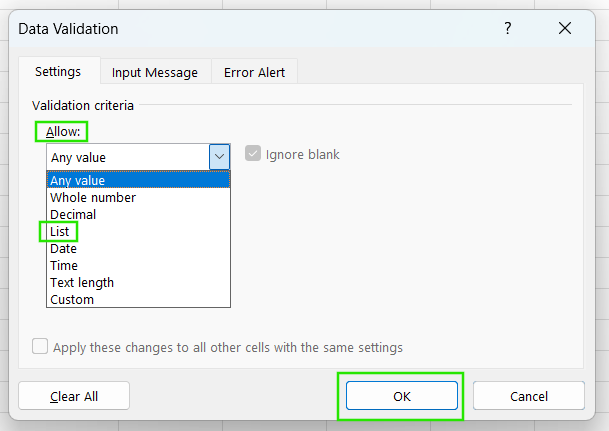Enable 'Apply these changes to all other cells' checkbox

coord(41,347)
